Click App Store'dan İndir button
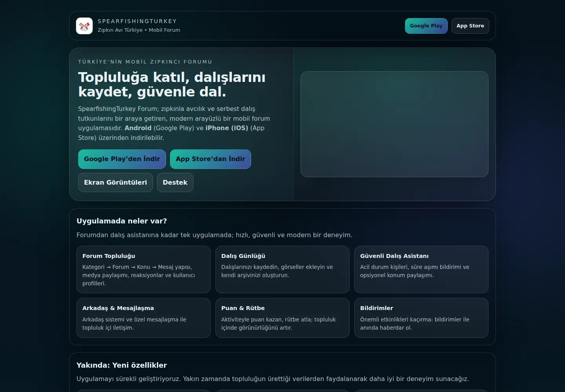This screenshot has height=392, width=565. (x=210, y=159)
